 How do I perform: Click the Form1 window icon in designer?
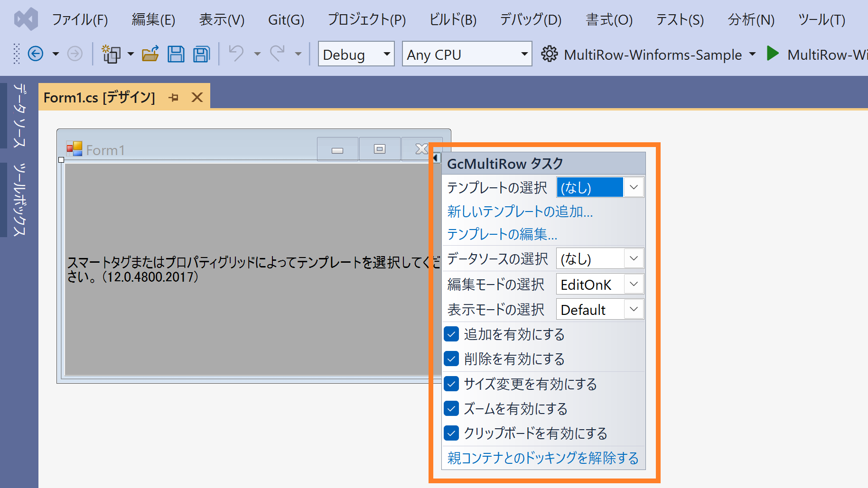point(75,149)
